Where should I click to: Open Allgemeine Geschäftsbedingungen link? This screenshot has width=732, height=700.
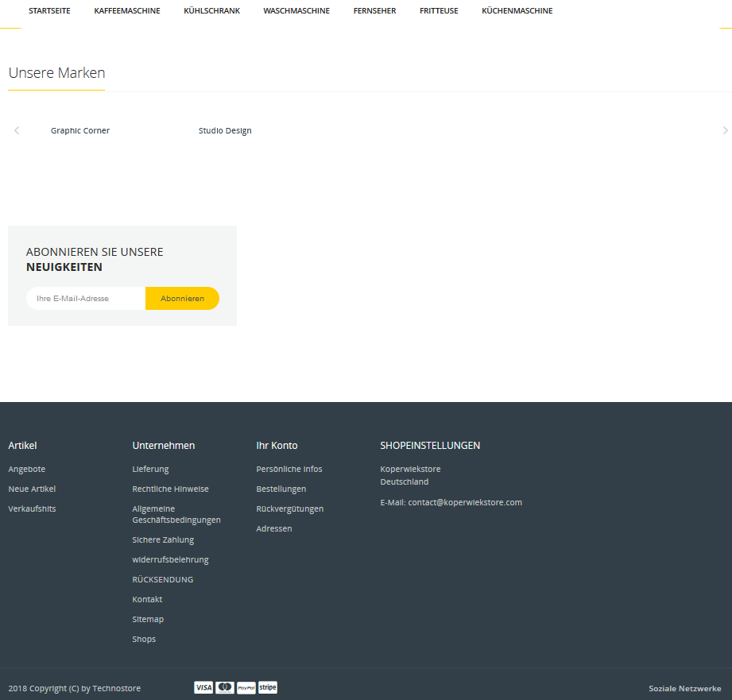176,514
